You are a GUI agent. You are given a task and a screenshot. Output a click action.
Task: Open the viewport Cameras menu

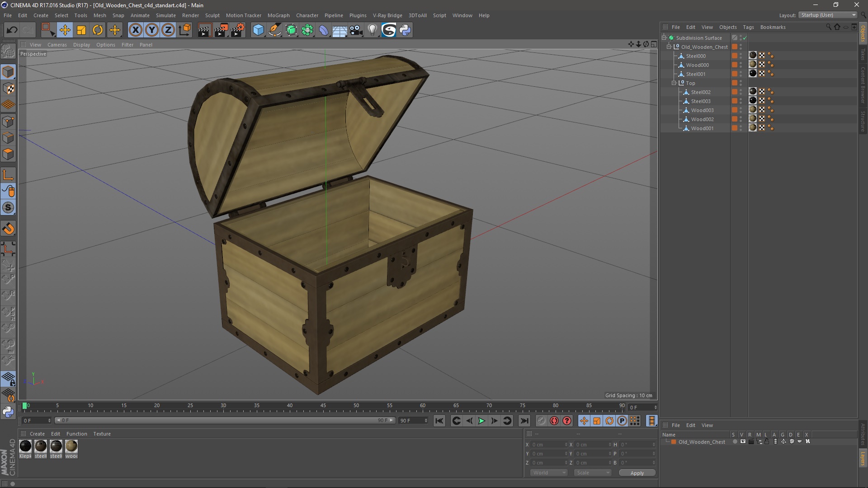click(x=57, y=45)
